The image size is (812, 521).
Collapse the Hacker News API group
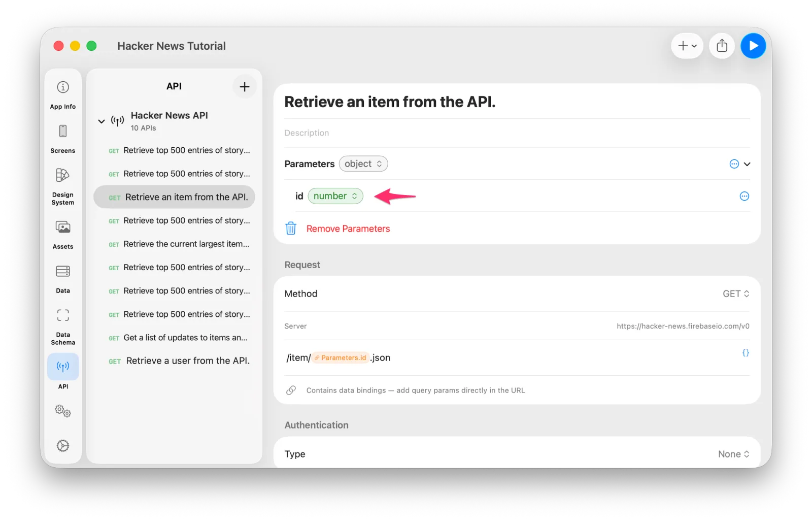coord(101,121)
